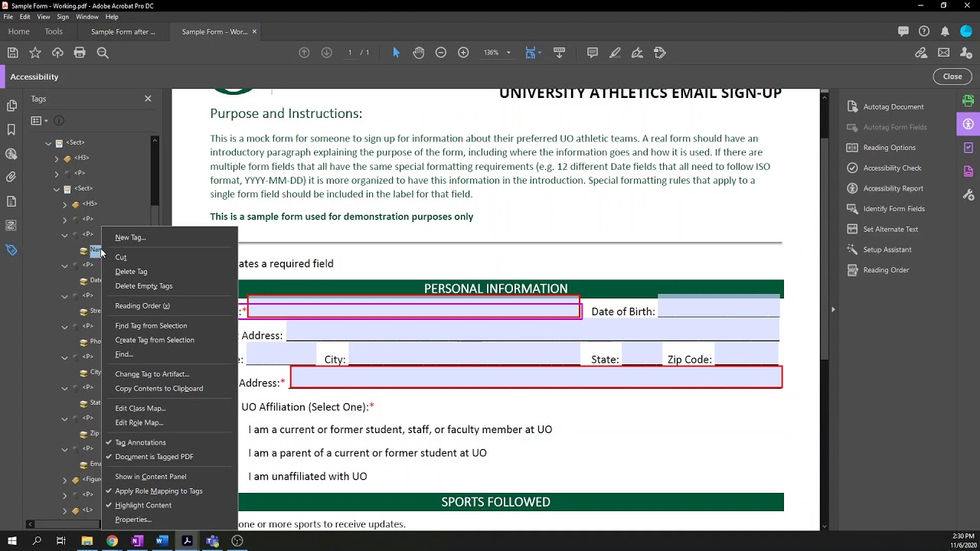Image resolution: width=980 pixels, height=551 pixels.
Task: Click Autotag Document
Action: 893,107
